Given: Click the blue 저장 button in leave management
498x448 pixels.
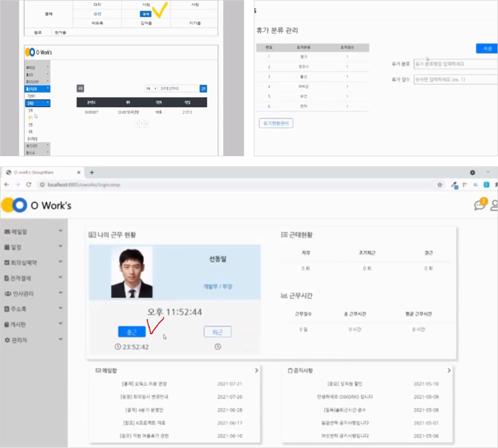Looking at the screenshot, I should click(x=487, y=48).
